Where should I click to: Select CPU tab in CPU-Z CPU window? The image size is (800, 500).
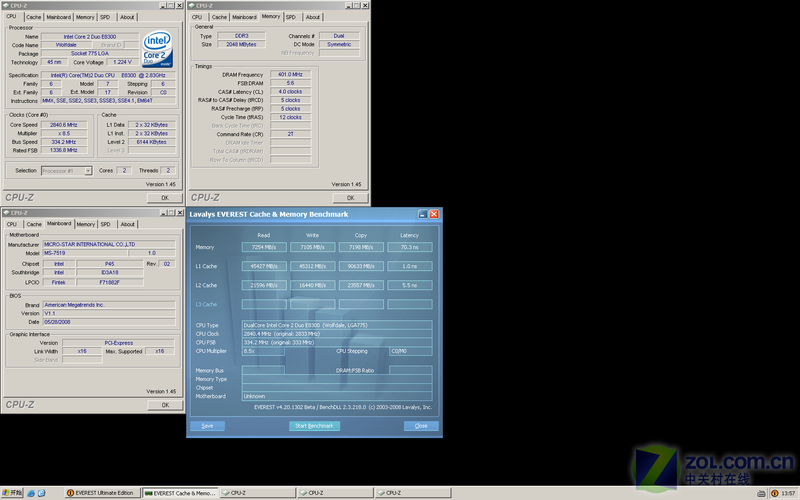pyautogui.click(x=11, y=16)
